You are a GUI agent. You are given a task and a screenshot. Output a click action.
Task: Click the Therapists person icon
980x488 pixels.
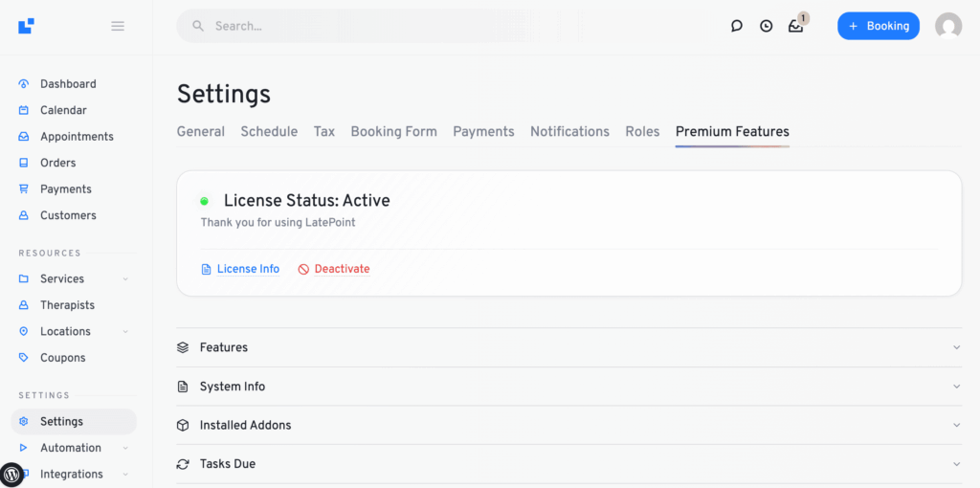click(24, 305)
